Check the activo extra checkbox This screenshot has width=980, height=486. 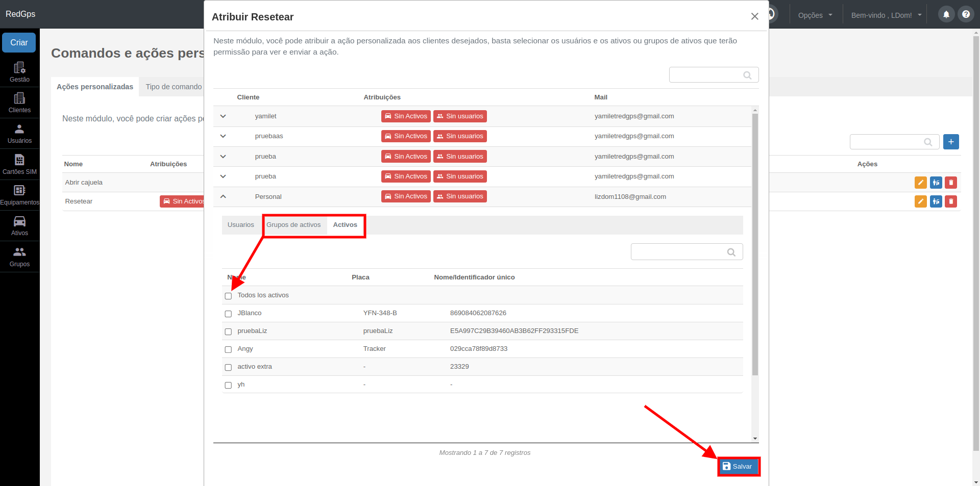point(228,367)
